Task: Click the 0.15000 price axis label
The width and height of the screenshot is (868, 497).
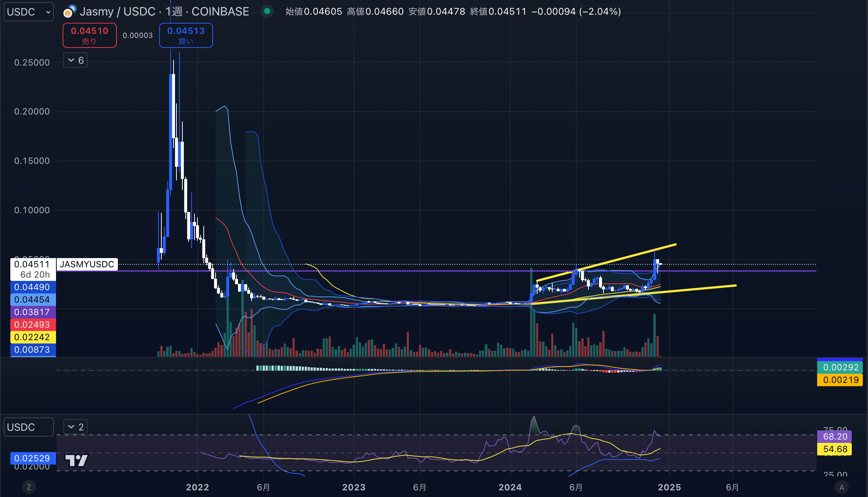Action: point(32,161)
